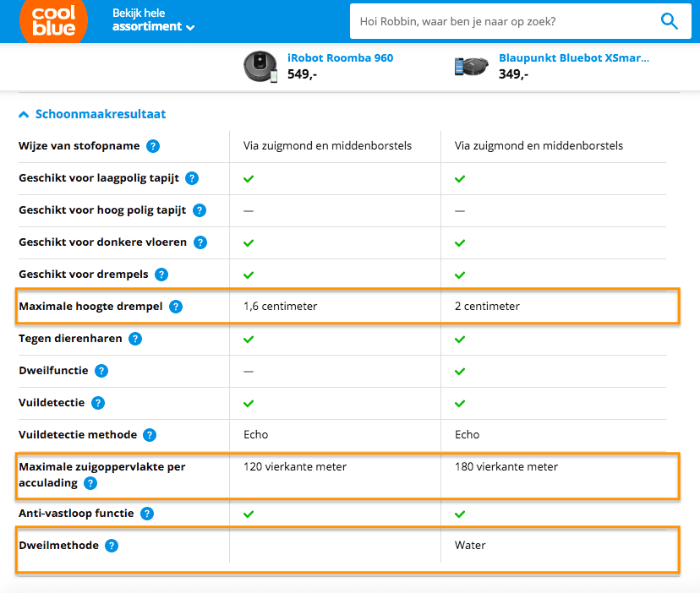Click the search magnifier icon
700x593 pixels.
coord(670,21)
